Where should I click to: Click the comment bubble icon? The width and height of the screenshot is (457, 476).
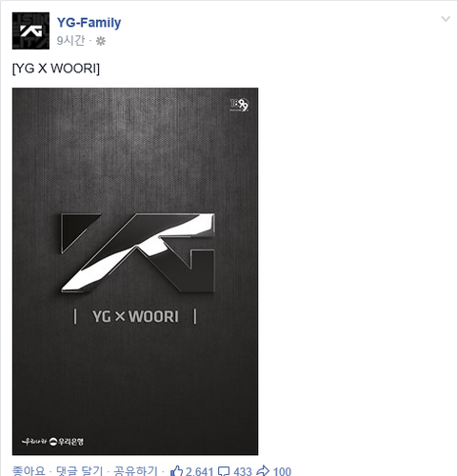(x=224, y=471)
